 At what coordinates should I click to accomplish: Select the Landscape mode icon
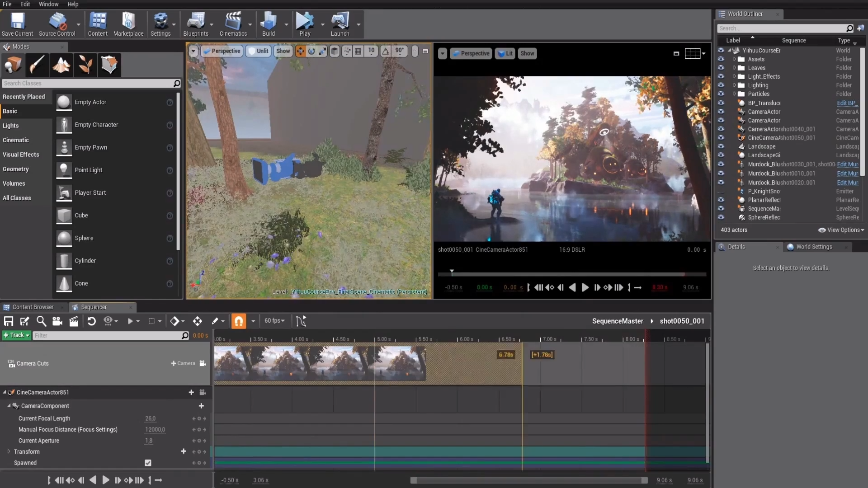61,65
